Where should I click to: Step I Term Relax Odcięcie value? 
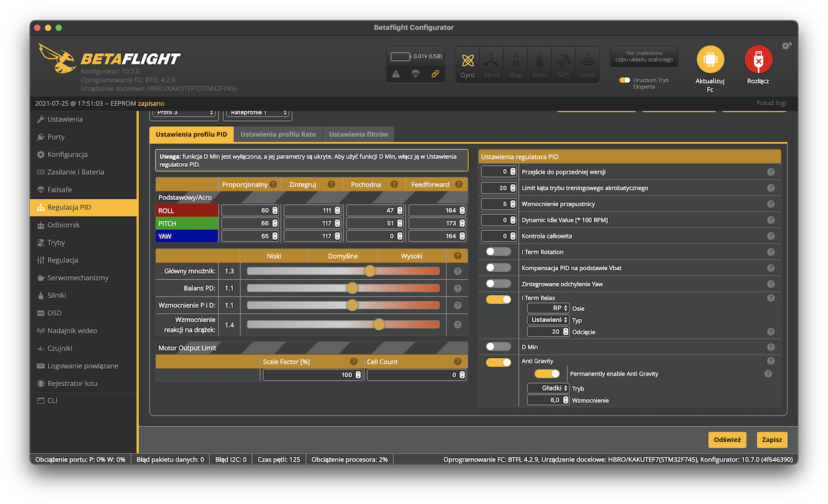(565, 332)
